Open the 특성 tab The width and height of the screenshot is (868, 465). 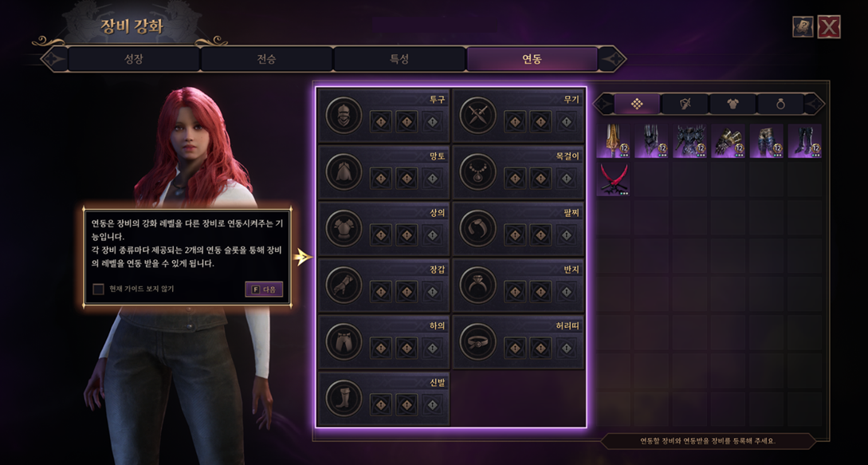399,59
